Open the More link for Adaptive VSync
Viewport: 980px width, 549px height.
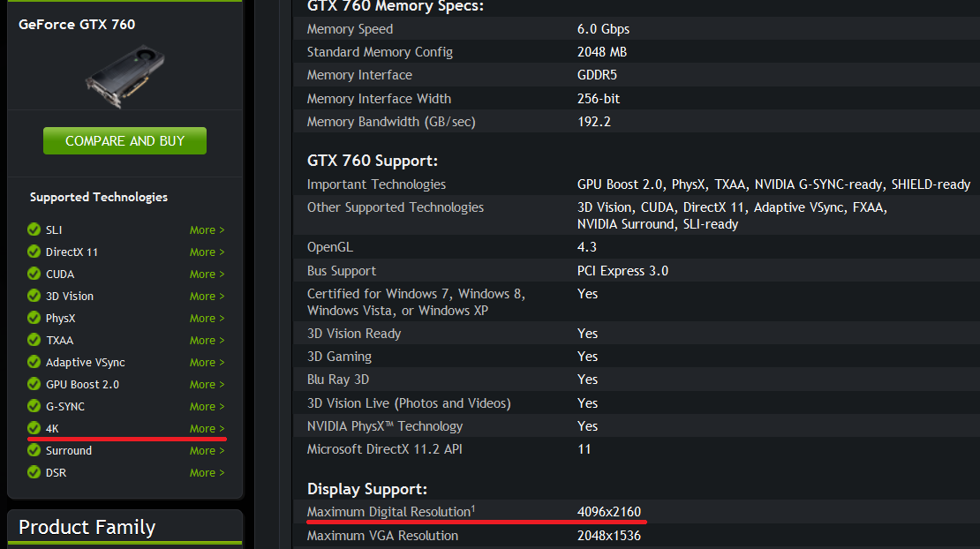coord(207,362)
